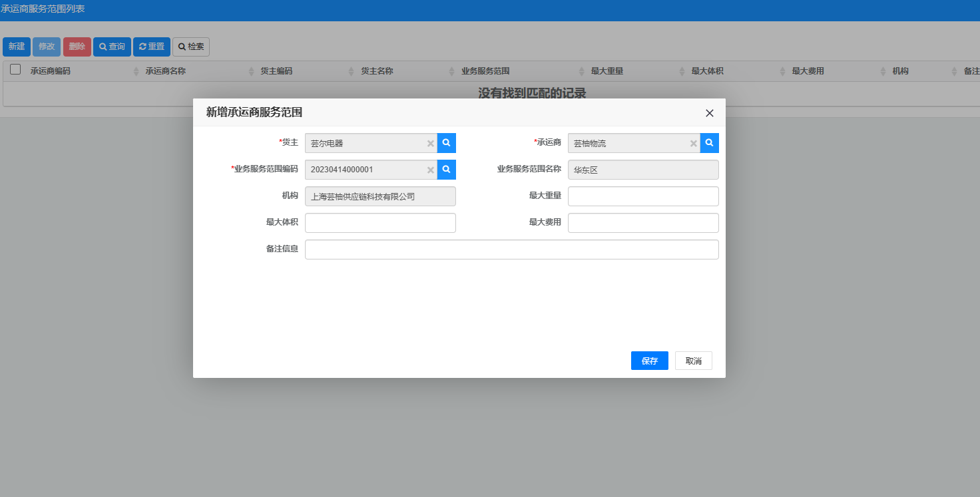The image size is (980, 497).
Task: Sort by the 承运商编码 column arrows
Action: pos(136,71)
